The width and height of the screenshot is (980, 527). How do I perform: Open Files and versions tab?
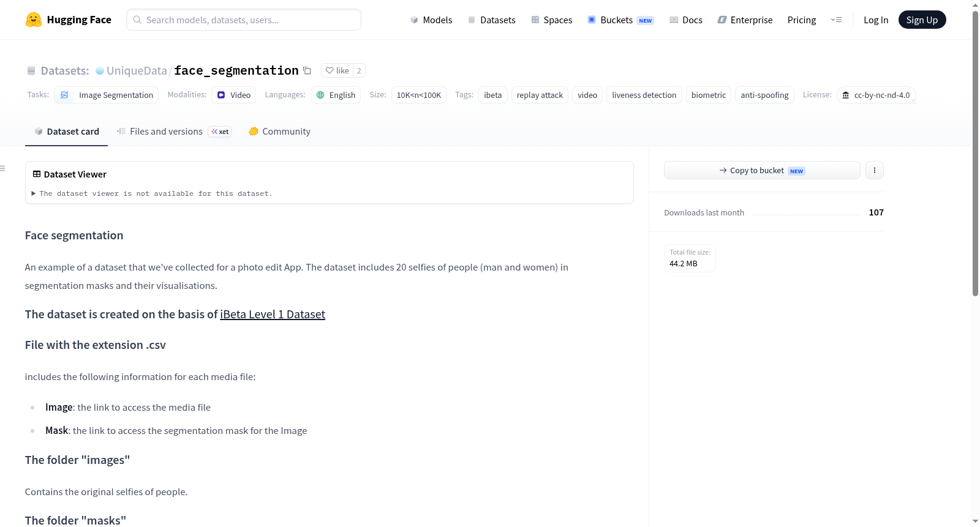[x=174, y=132]
